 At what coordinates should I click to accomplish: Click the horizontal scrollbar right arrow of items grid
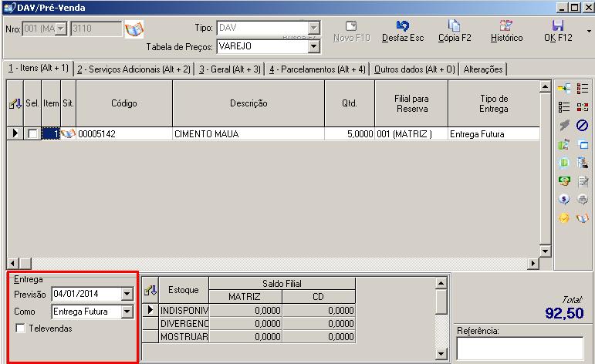(x=532, y=264)
